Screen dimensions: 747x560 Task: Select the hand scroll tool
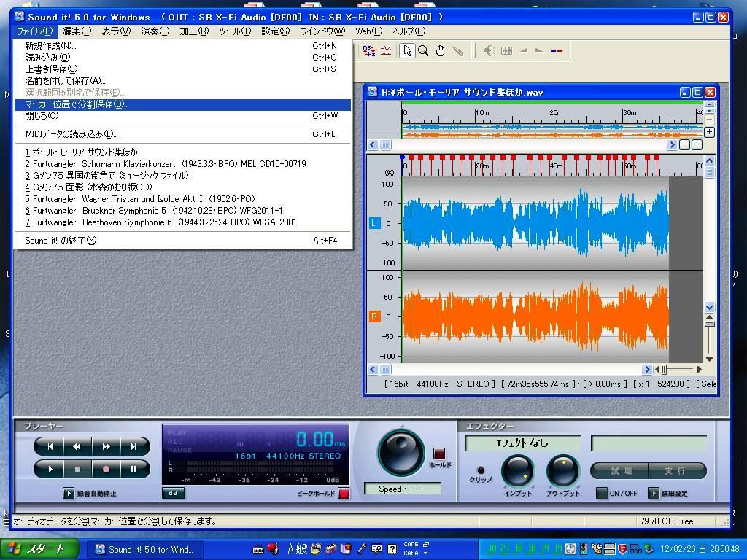440,50
